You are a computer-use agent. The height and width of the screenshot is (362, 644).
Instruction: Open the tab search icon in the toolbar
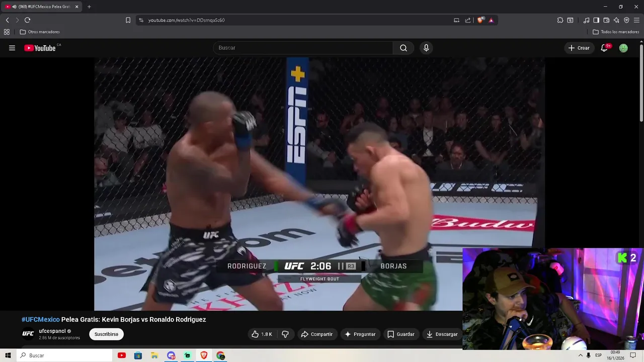570,20
